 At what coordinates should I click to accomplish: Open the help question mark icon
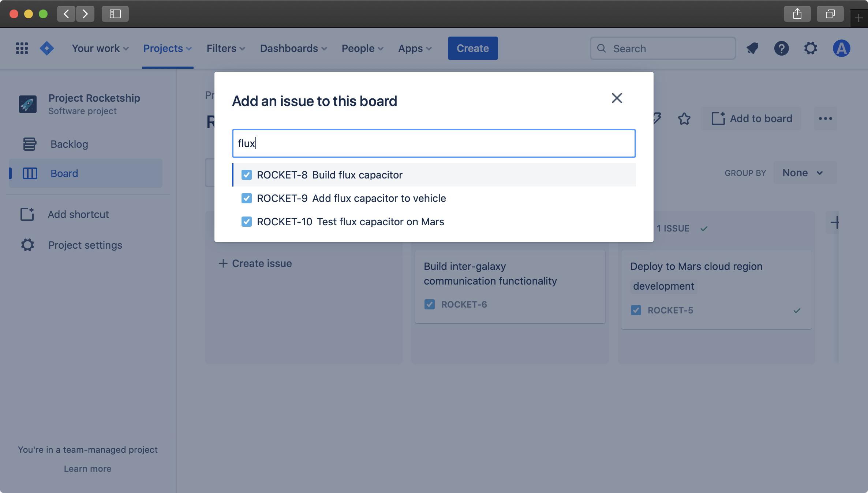782,48
